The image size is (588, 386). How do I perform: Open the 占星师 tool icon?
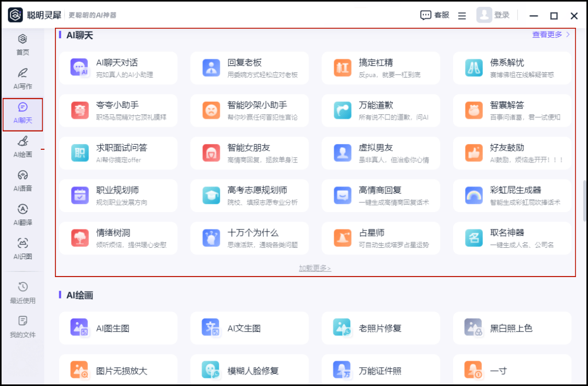342,238
